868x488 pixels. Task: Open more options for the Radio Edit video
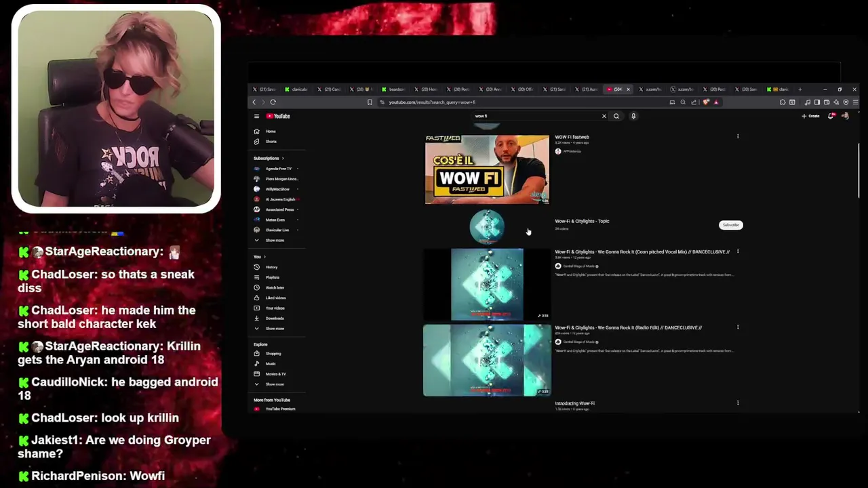[738, 327]
